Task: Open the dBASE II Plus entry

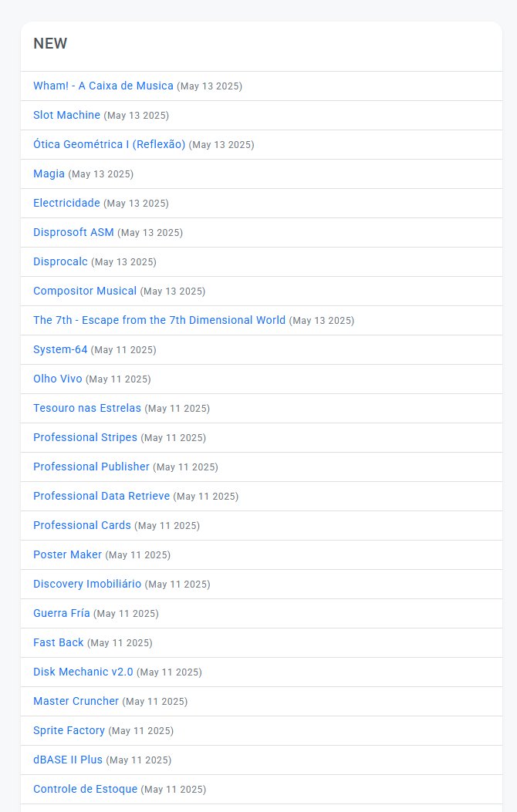Action: [x=68, y=760]
